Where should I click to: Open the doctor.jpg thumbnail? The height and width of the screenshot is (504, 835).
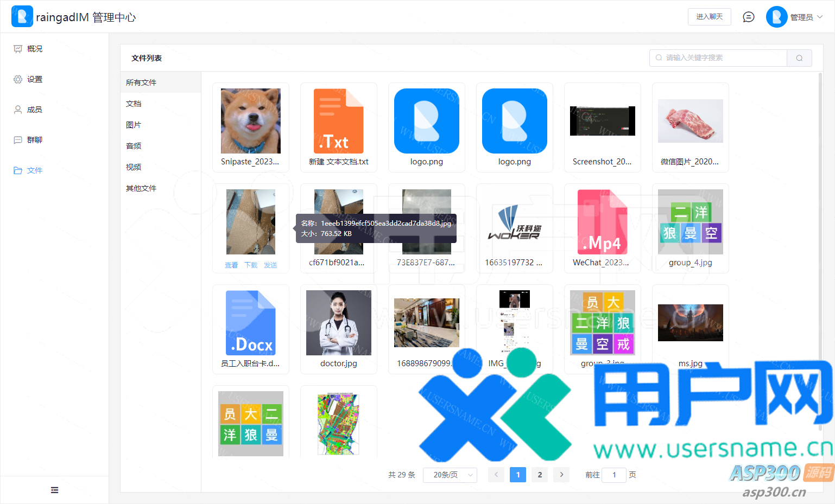coord(338,323)
